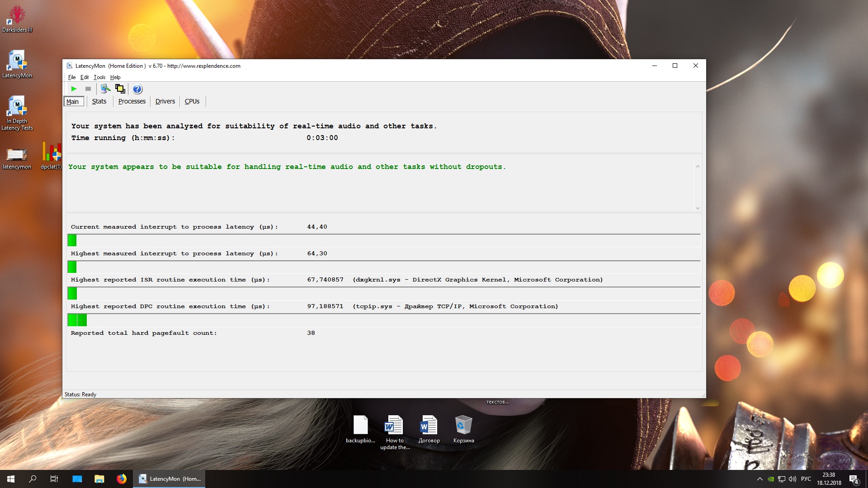This screenshot has width=868, height=488.
Task: Expand the hidden system tray icons chevron
Action: click(x=759, y=479)
